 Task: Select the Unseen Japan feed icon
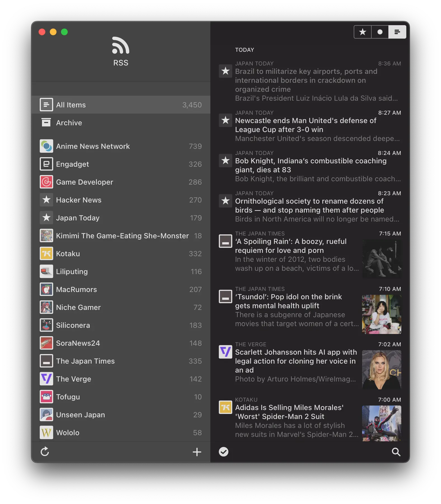[x=46, y=414]
